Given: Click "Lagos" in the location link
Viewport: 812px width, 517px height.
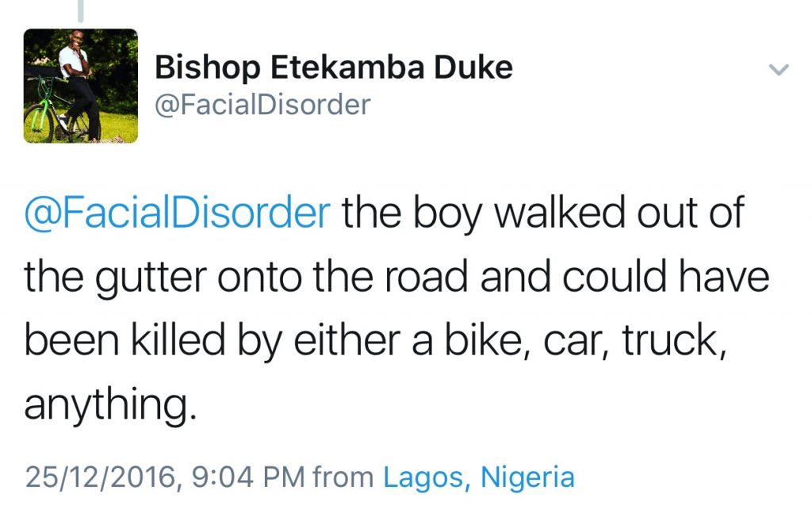Looking at the screenshot, I should (x=423, y=477).
